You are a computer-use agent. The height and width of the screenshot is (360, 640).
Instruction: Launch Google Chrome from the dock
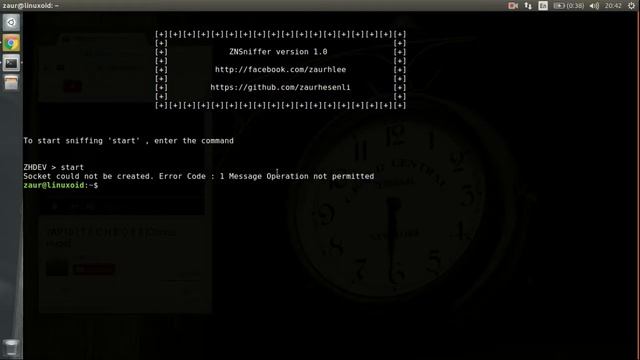pyautogui.click(x=11, y=43)
